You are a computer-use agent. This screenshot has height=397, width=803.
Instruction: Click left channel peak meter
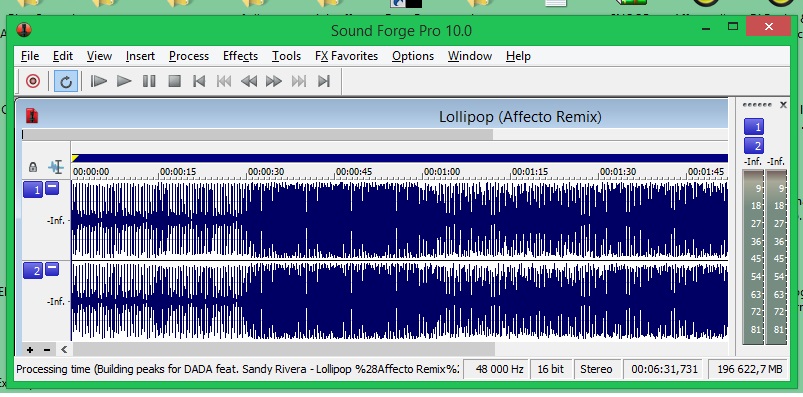tap(752, 258)
